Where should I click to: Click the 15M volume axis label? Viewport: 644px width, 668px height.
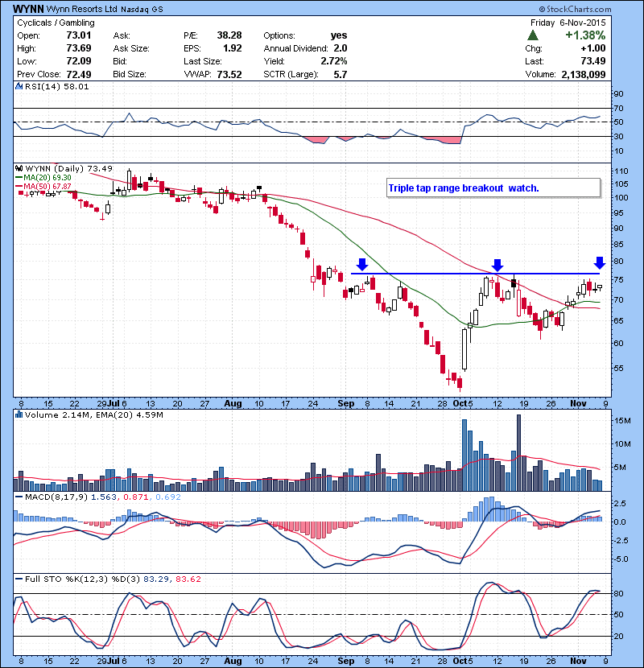pos(622,421)
